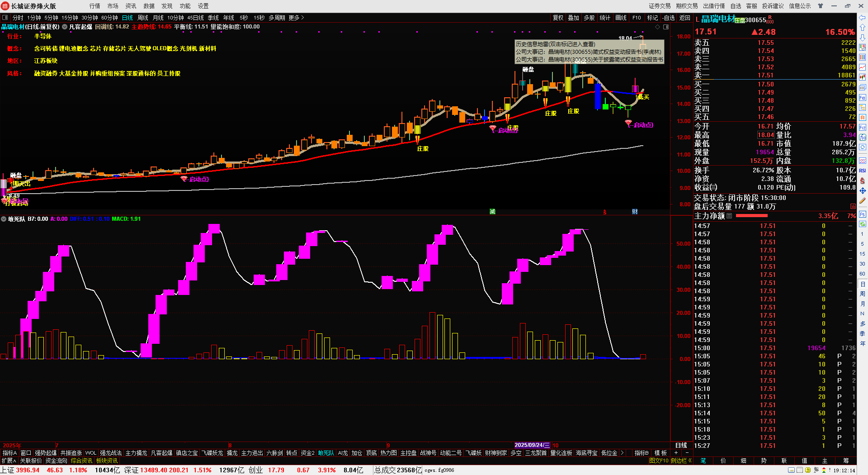
Task: Click the list icon at chart top-left corner
Action: coord(5,18)
